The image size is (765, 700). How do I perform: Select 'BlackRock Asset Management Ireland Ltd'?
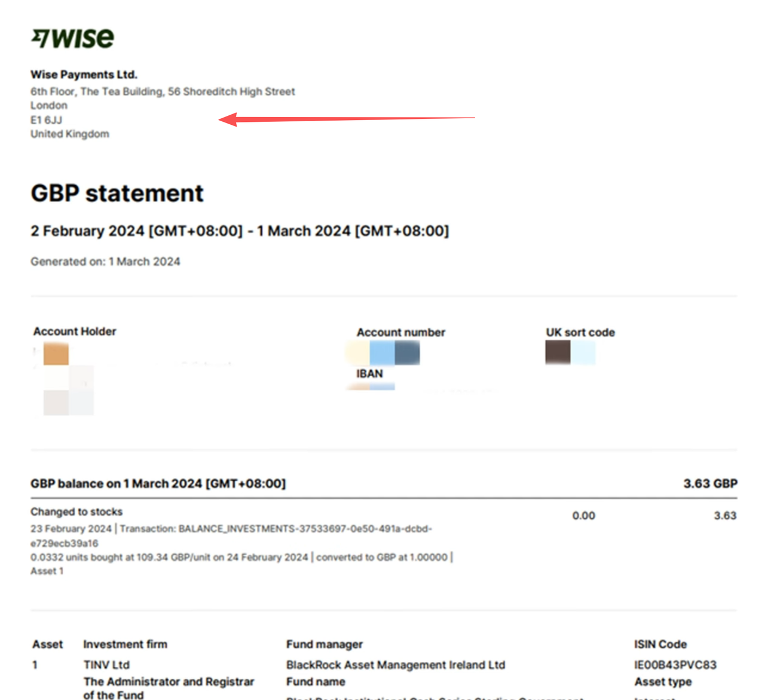pos(396,665)
